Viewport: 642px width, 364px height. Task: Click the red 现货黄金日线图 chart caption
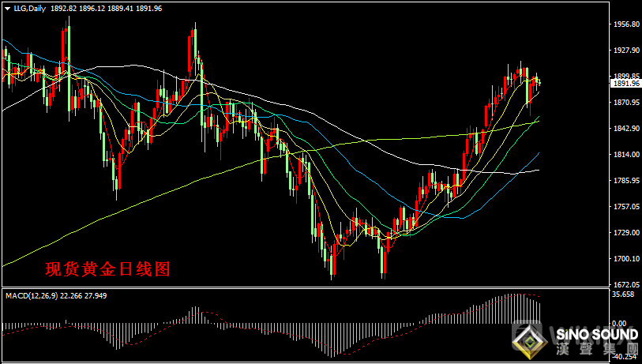107,268
